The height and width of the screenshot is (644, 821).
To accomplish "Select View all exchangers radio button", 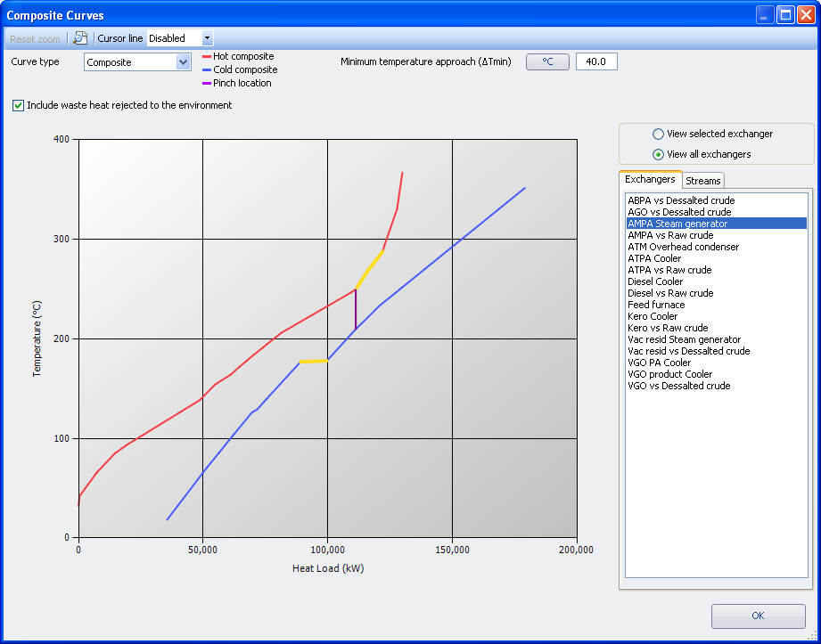I will coord(658,154).
